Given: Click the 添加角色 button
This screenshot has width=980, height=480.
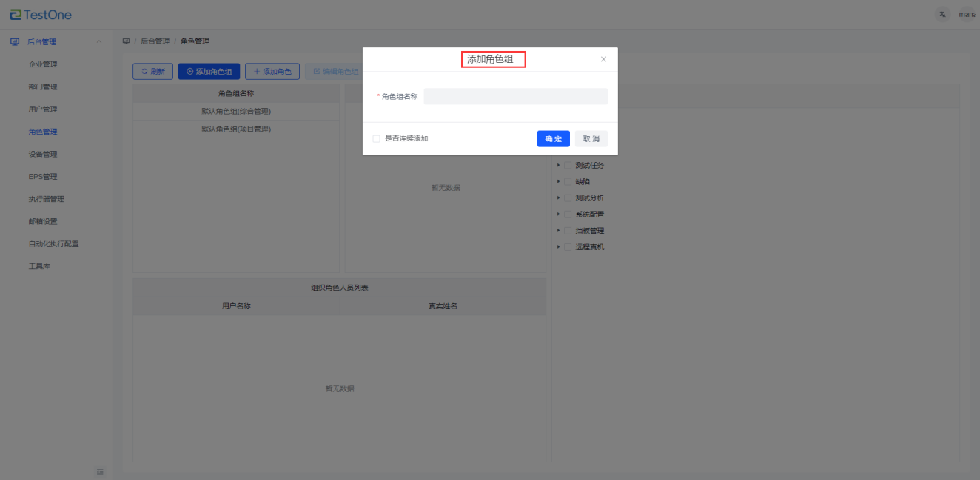Looking at the screenshot, I should click(x=272, y=72).
